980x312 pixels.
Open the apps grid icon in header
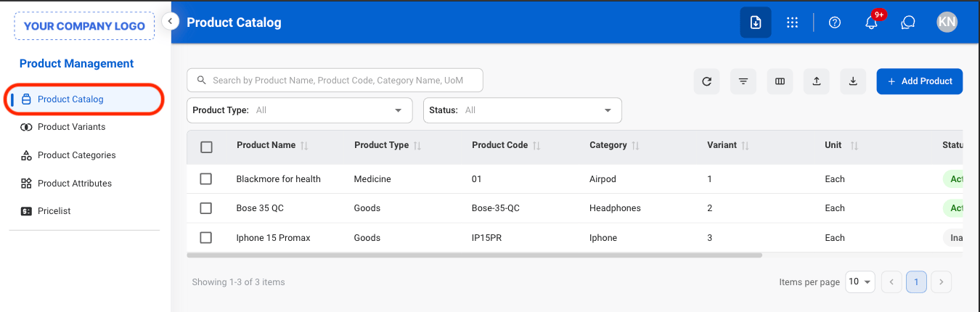tap(793, 22)
